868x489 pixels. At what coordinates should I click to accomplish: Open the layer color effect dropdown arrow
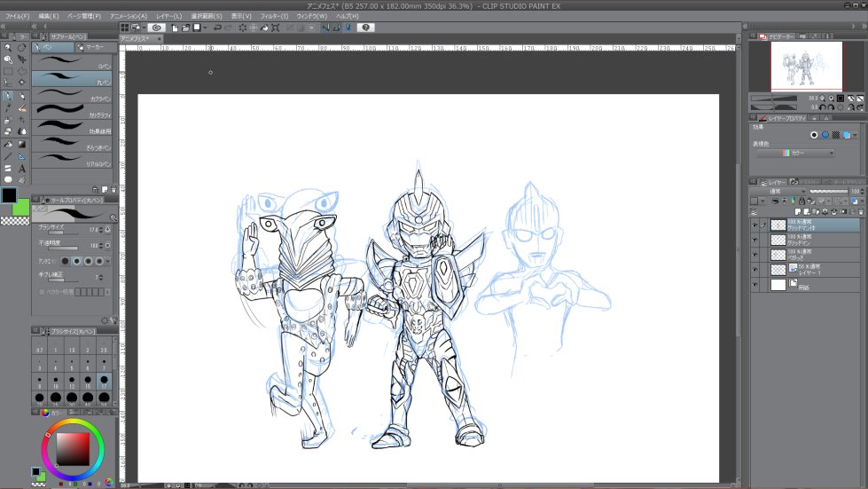pos(856,135)
